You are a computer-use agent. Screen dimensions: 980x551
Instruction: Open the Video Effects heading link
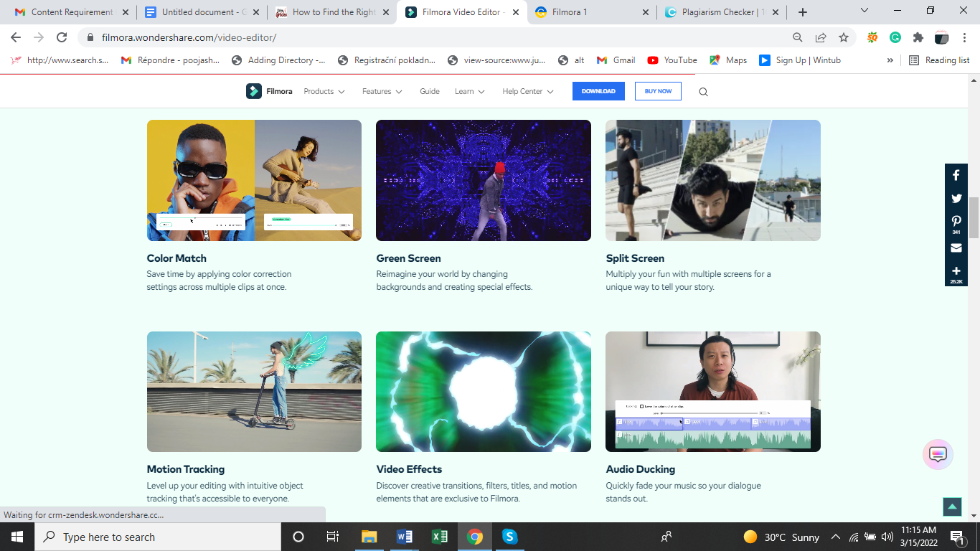[409, 469]
